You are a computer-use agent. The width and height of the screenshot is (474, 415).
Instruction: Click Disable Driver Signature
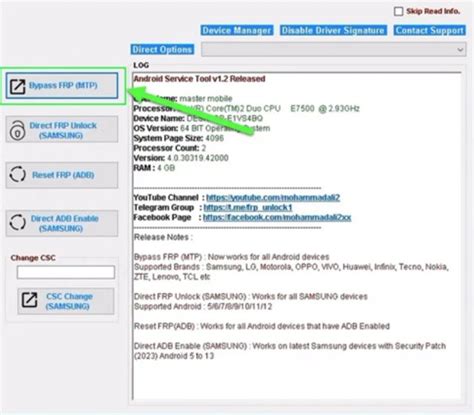click(x=333, y=30)
